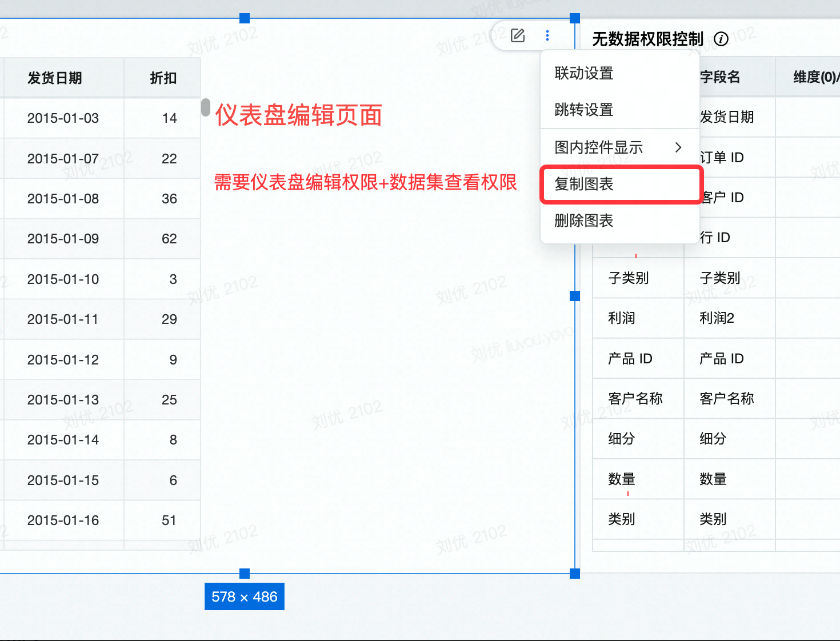Click the 维度 column header

point(814,77)
